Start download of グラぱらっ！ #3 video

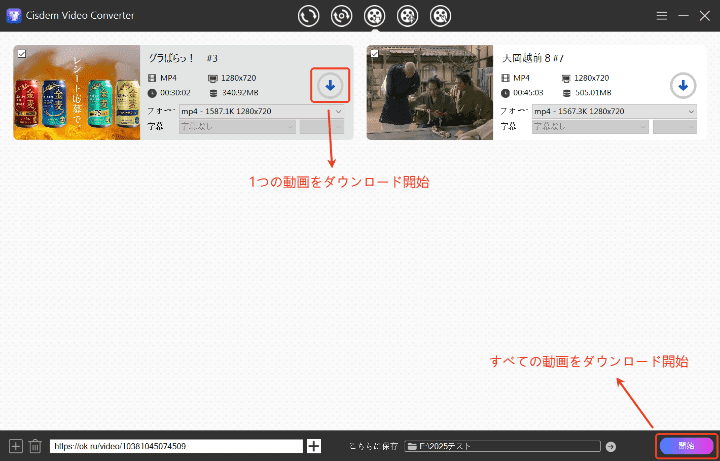tap(330, 86)
